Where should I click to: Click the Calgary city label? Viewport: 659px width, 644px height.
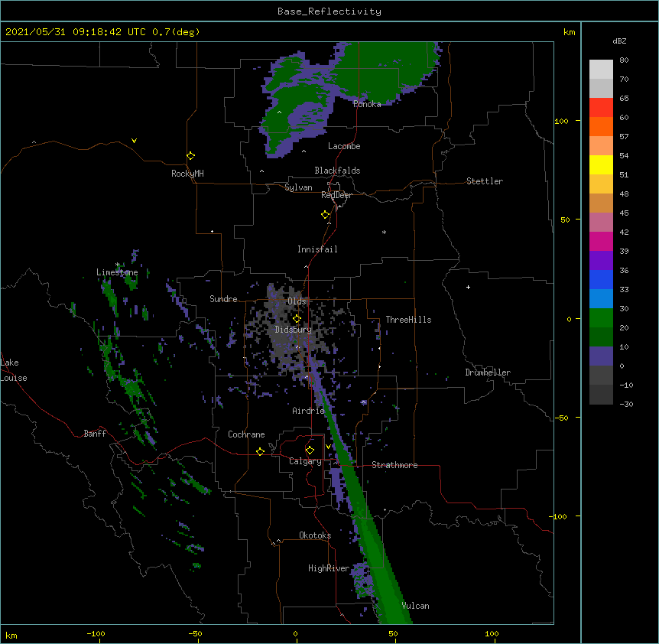click(306, 461)
